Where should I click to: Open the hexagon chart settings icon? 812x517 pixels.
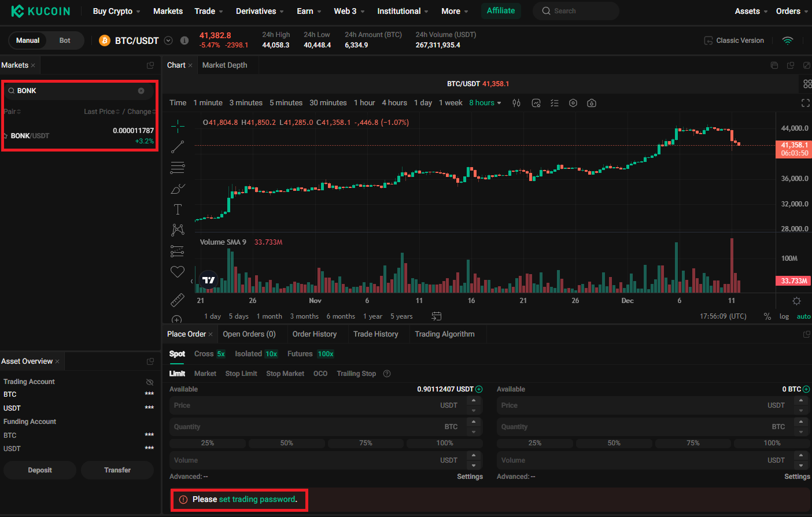573,103
